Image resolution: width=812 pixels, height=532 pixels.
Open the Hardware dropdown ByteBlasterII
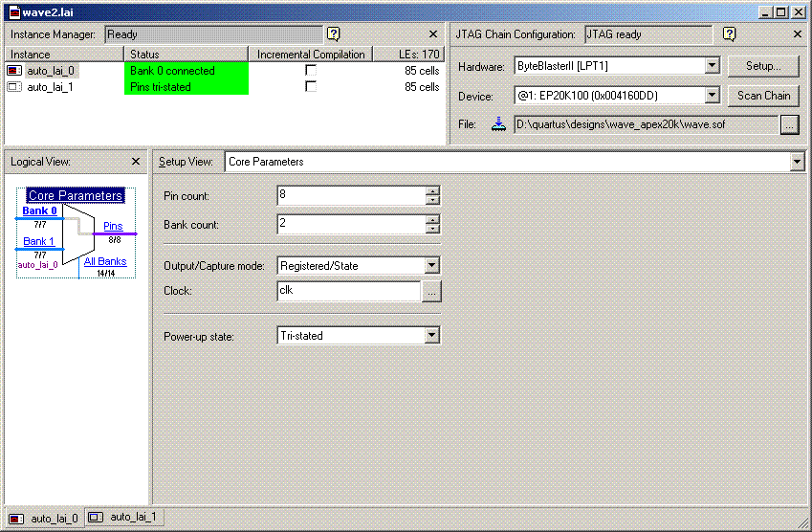click(x=711, y=66)
